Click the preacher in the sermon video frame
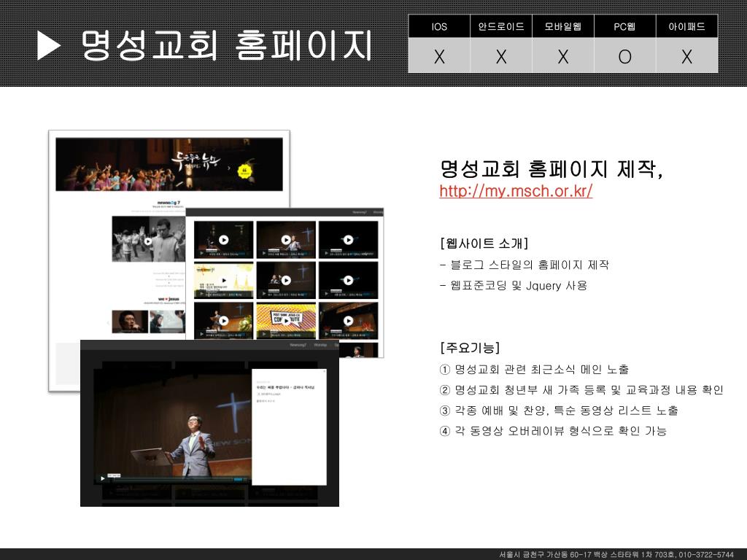The width and height of the screenshot is (747, 560). (195, 446)
